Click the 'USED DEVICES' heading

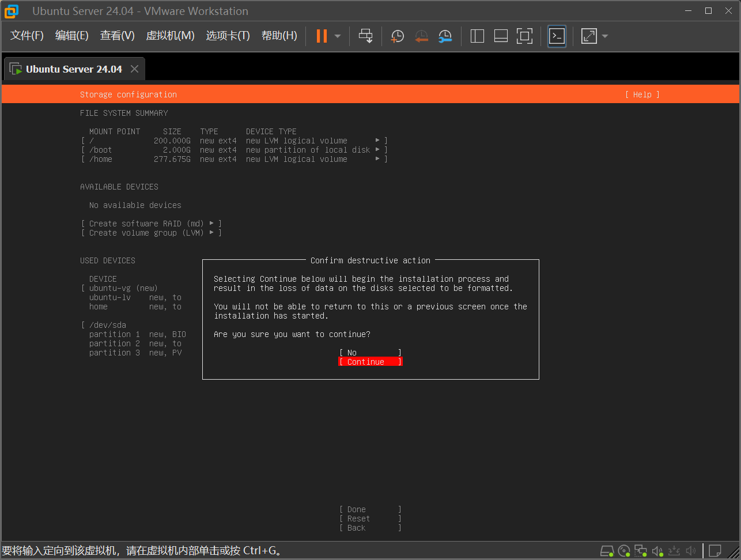pos(108,260)
